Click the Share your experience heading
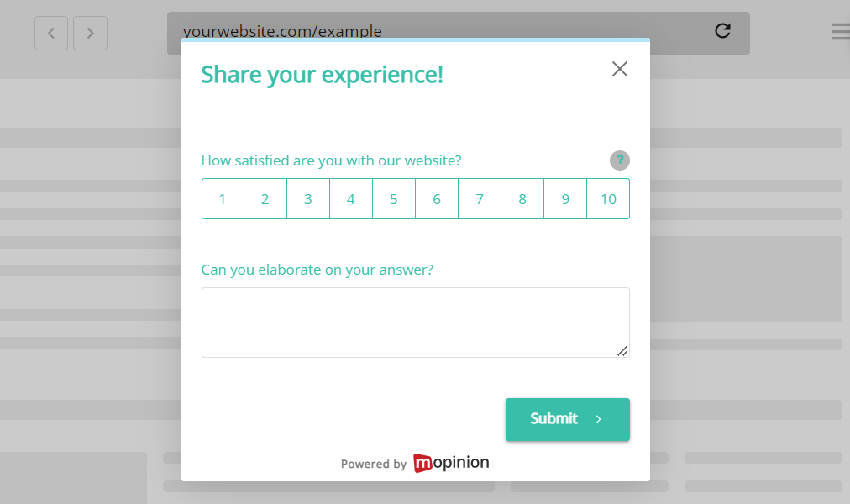The height and width of the screenshot is (504, 850). click(322, 75)
